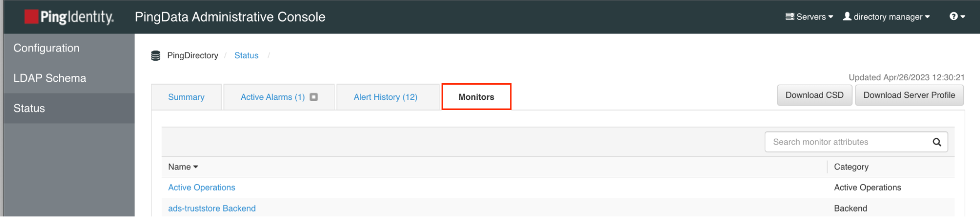This screenshot has width=980, height=217.
Task: Click the Active Alarms square indicator icon
Action: tap(314, 97)
